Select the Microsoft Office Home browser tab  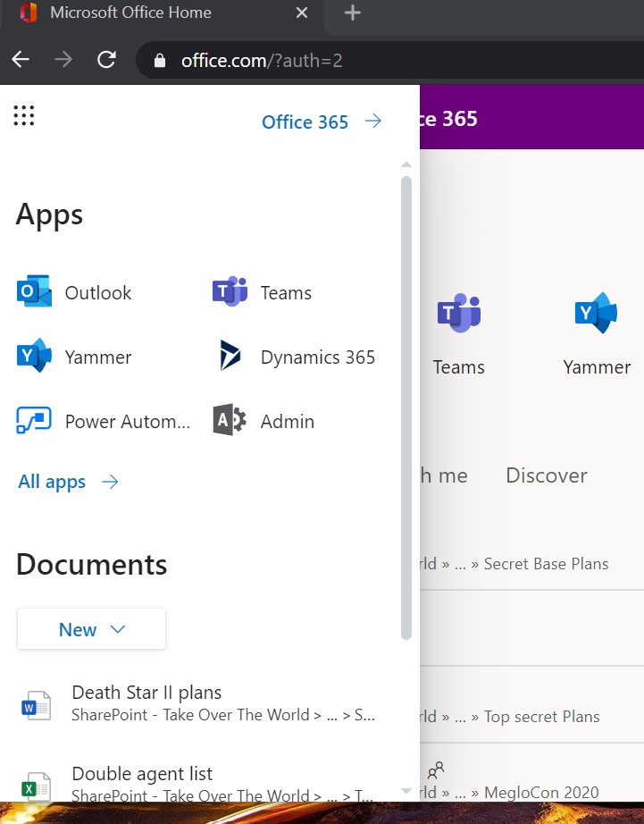point(163,13)
